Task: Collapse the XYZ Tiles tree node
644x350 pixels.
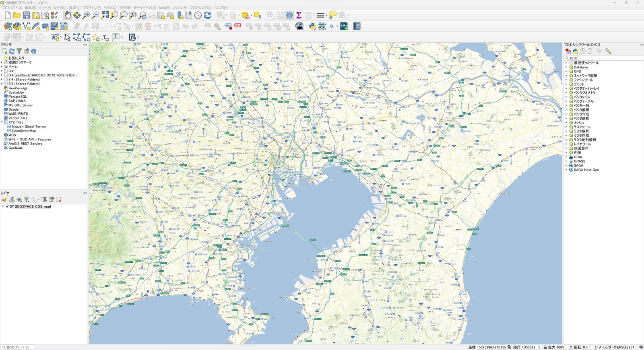Action: pyautogui.click(x=2, y=122)
